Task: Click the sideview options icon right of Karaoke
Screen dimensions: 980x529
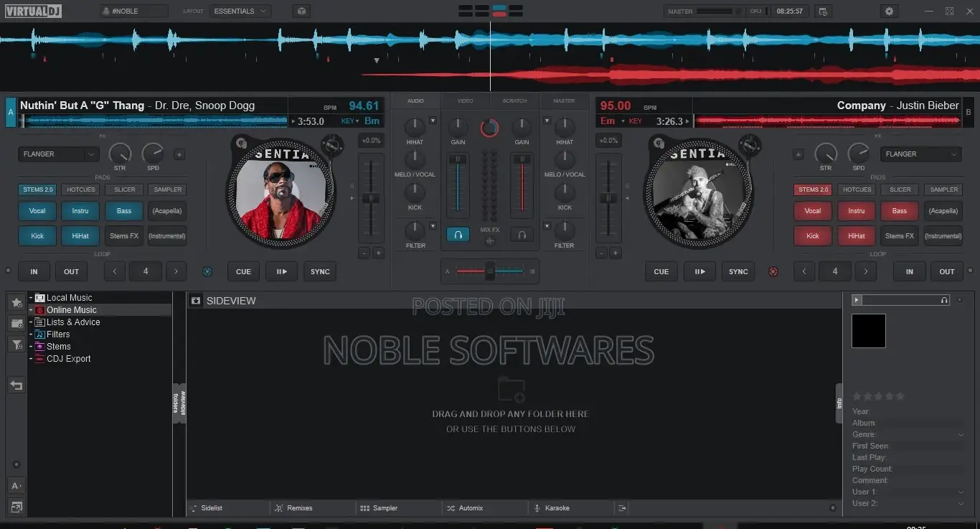Action: (622, 507)
